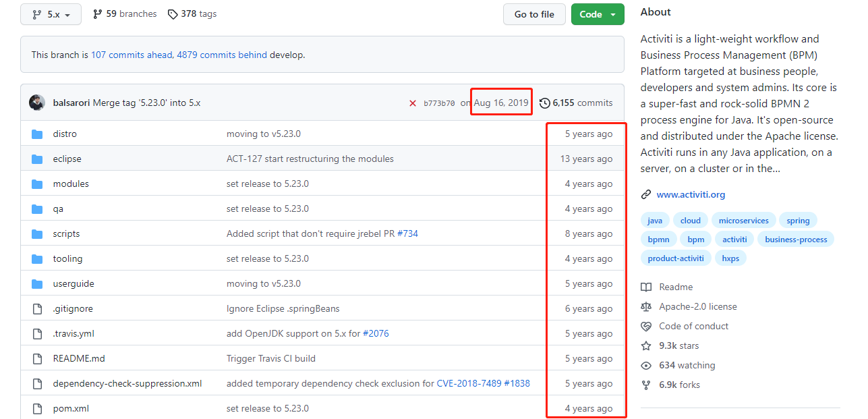868x419 pixels.
Task: Click the Apache license scale icon
Action: point(646,306)
